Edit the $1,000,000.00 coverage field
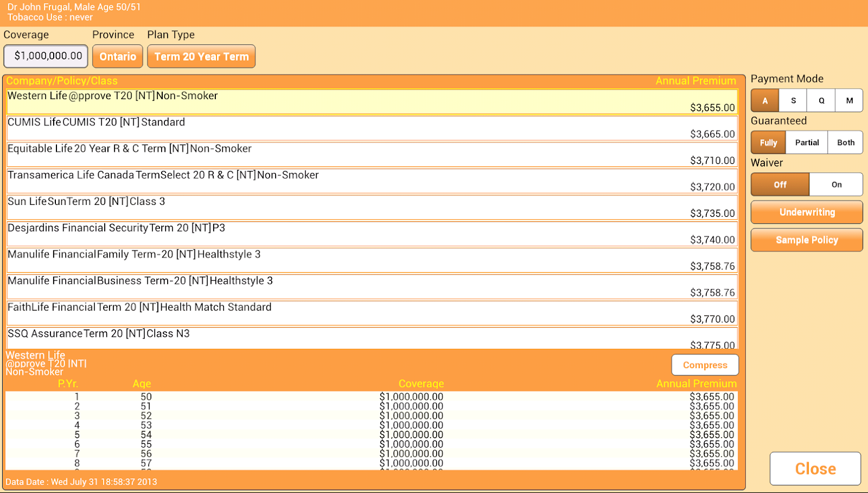The image size is (868, 493). point(46,56)
